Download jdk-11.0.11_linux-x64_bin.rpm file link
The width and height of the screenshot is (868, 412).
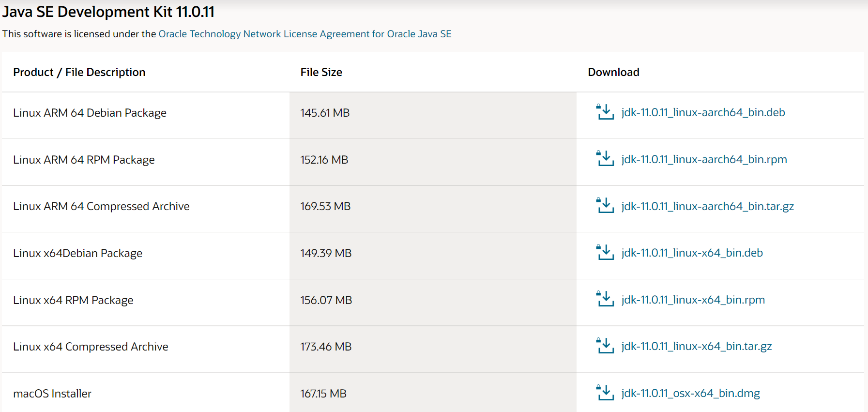693,300
